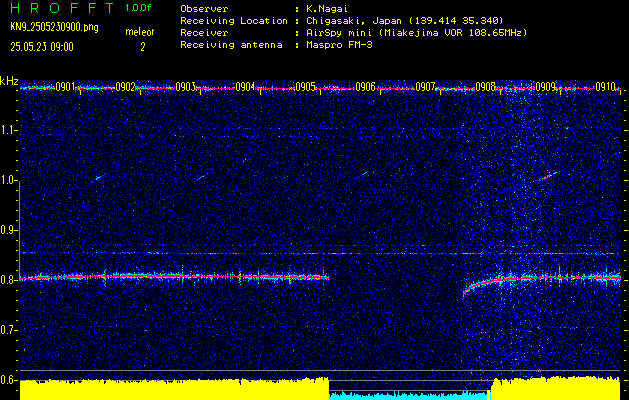
Task: Click the 0908 time marker
Action: [485, 87]
